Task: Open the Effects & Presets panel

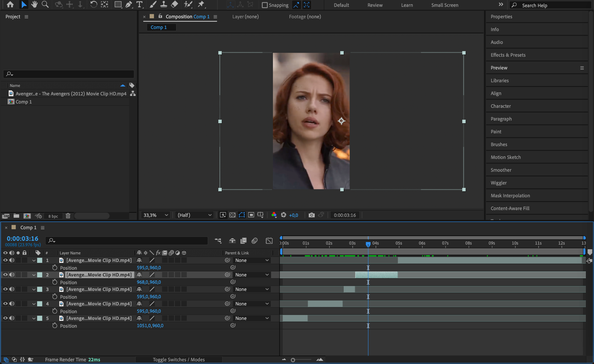Action: click(x=508, y=55)
